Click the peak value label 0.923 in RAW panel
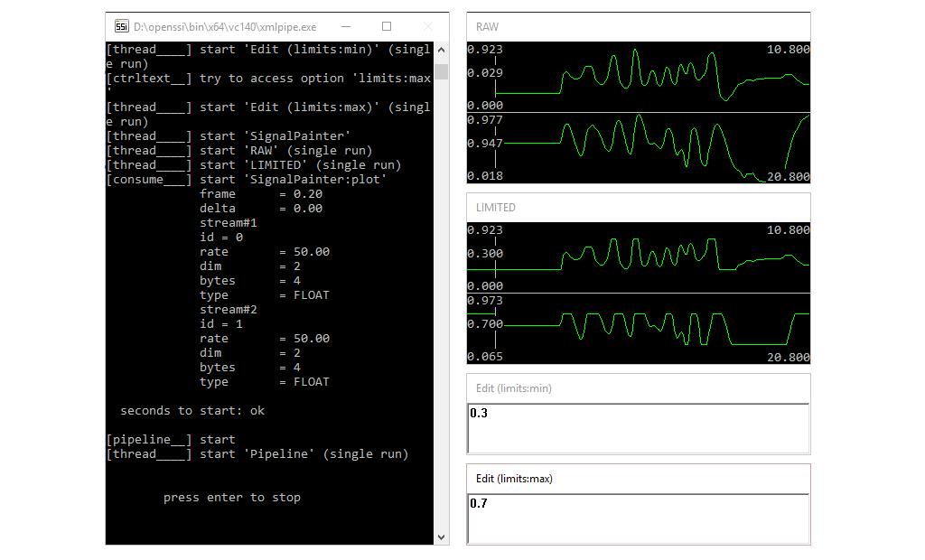The height and width of the screenshot is (560, 925). (x=483, y=49)
